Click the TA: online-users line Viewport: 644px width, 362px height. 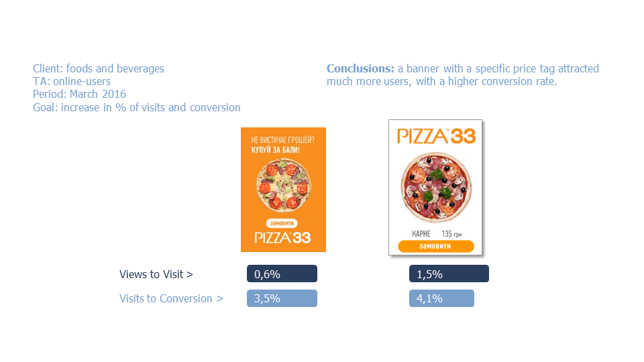(72, 81)
